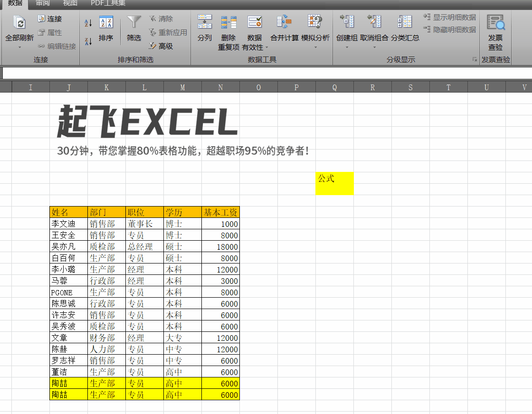This screenshot has width=532, height=414.
Task: Click Remove Duplicates (删除重复项) icon
Action: (228, 22)
